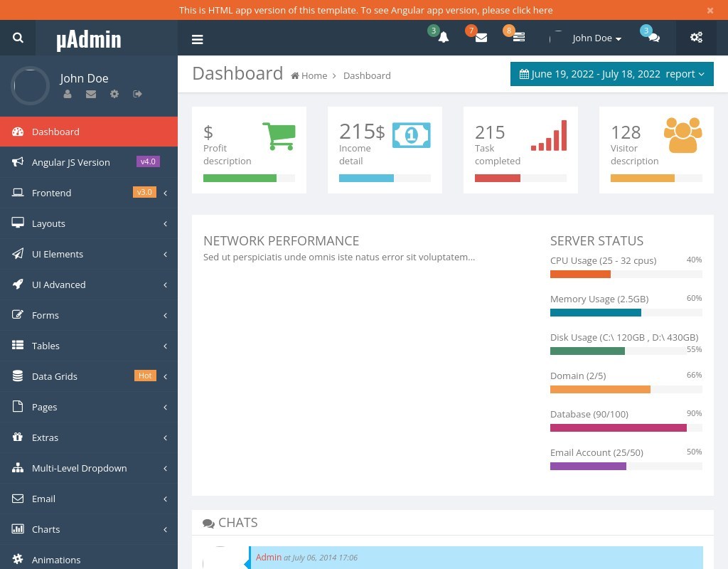Screen dimensions: 728x569
Task: Expand the Pages menu chevron
Action: 165,407
